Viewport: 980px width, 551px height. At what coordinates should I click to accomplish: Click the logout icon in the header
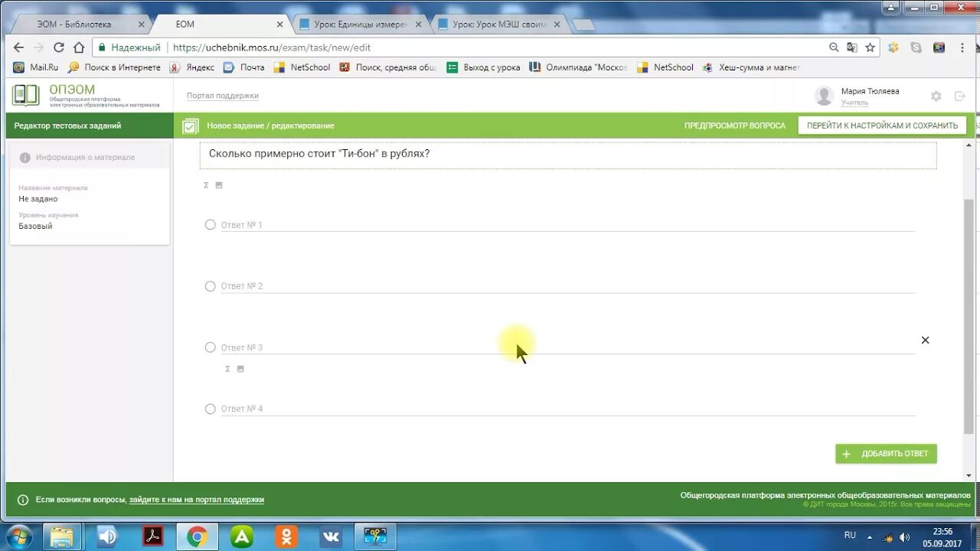[960, 96]
